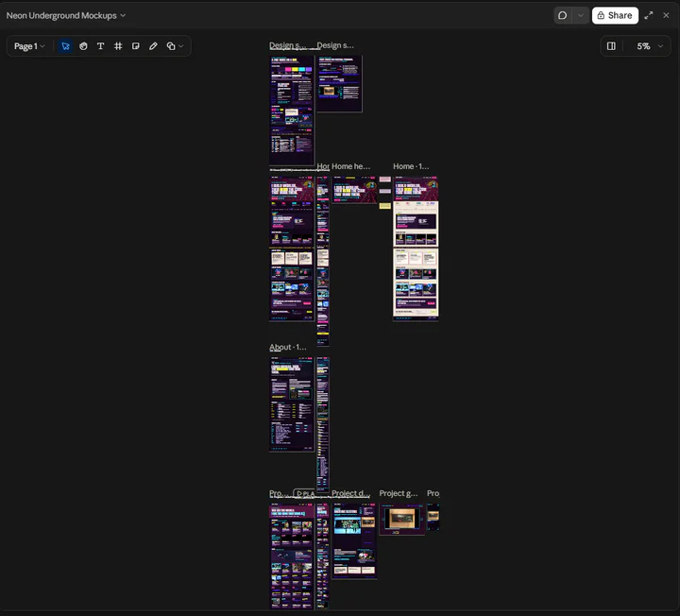Select the 'About - 1...' frame label
This screenshot has width=680, height=616.
[x=287, y=347]
